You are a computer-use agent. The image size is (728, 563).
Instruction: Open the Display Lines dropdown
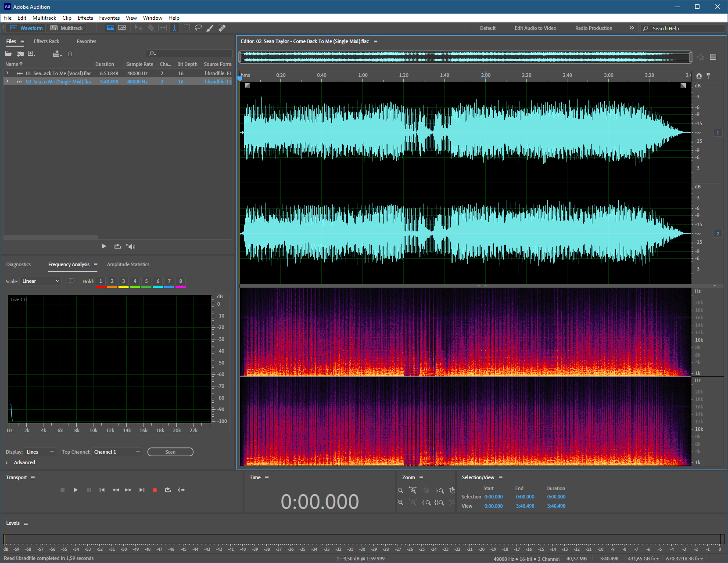pos(40,452)
